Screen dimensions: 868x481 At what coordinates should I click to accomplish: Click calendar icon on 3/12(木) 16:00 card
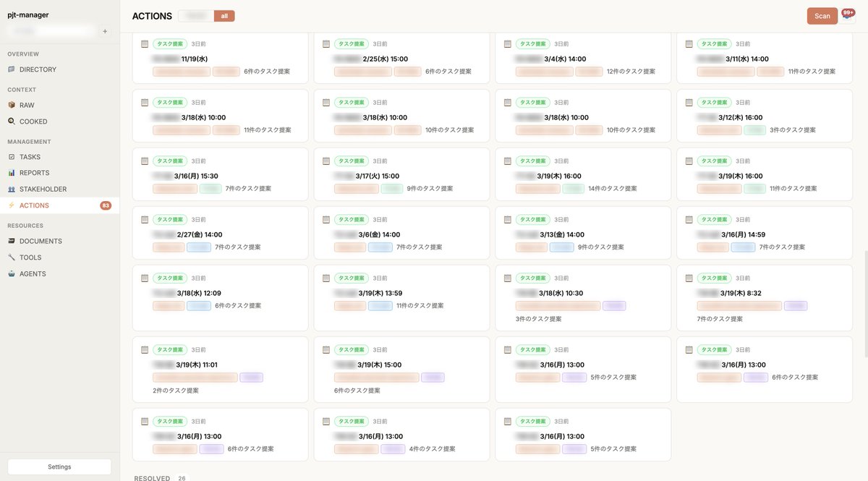tap(689, 103)
